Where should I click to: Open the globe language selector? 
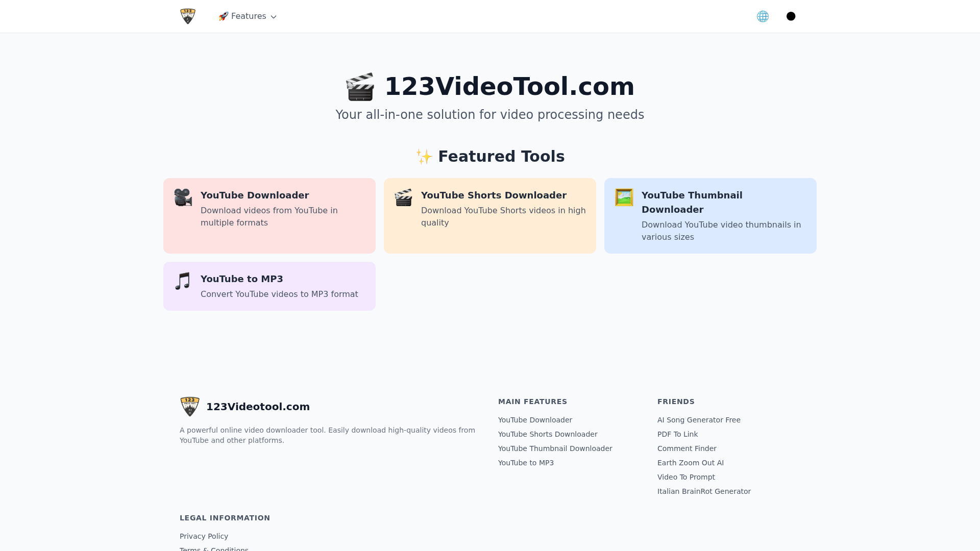pos(763,16)
